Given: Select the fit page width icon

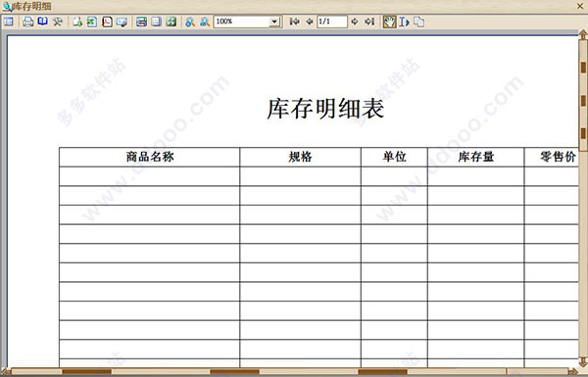Looking at the screenshot, I should [x=141, y=22].
